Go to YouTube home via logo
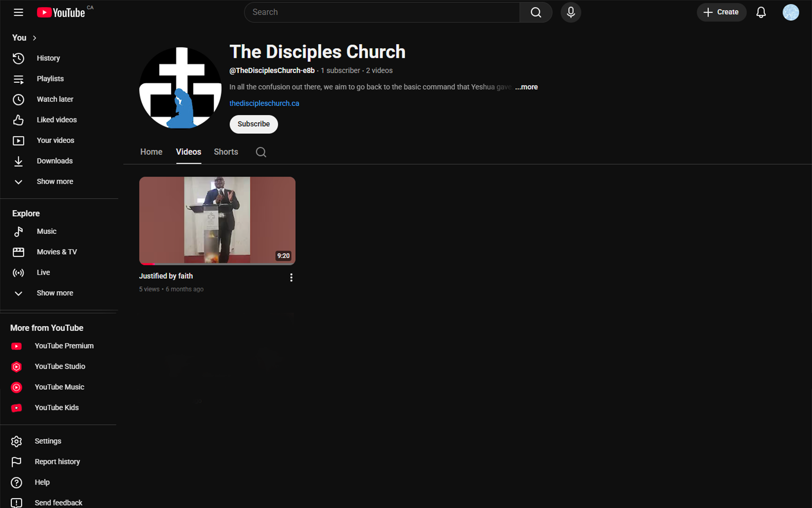 pyautogui.click(x=61, y=12)
